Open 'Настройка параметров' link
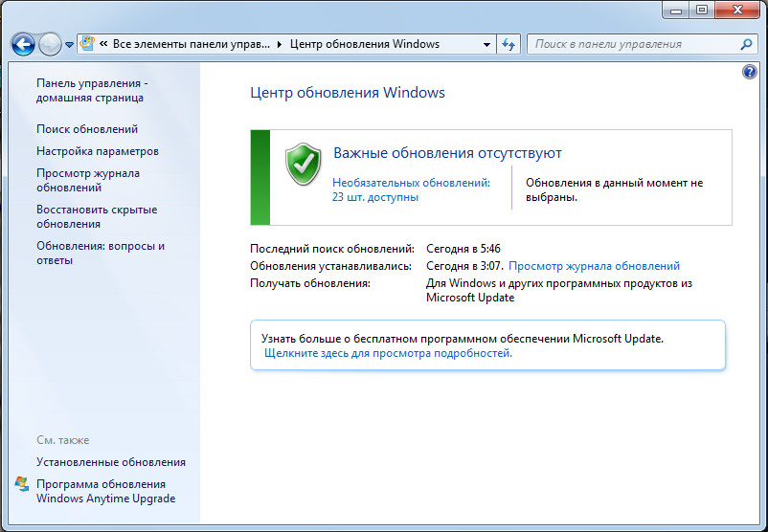768x532 pixels. (x=98, y=151)
